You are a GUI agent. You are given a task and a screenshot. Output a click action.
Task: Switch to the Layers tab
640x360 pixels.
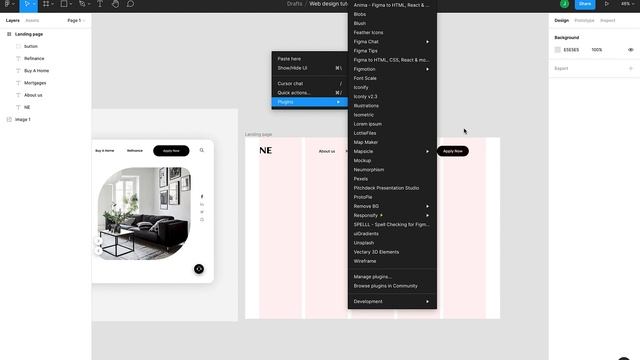[12, 20]
